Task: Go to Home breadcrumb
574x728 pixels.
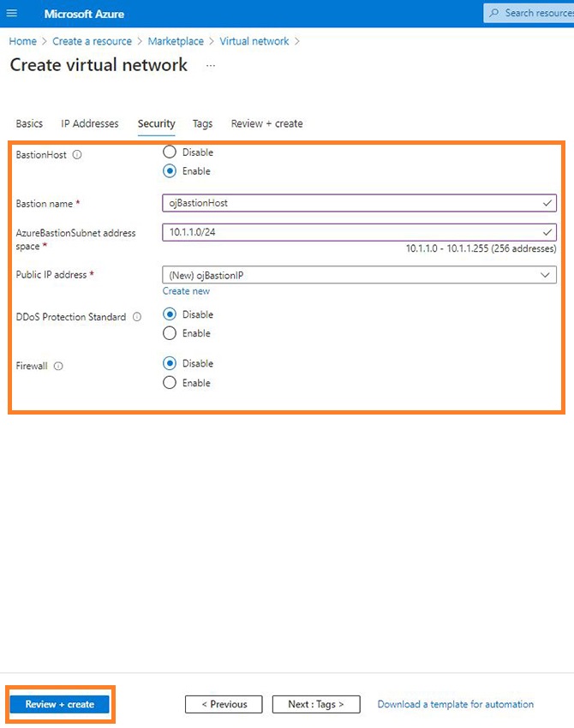Action: coord(23,41)
